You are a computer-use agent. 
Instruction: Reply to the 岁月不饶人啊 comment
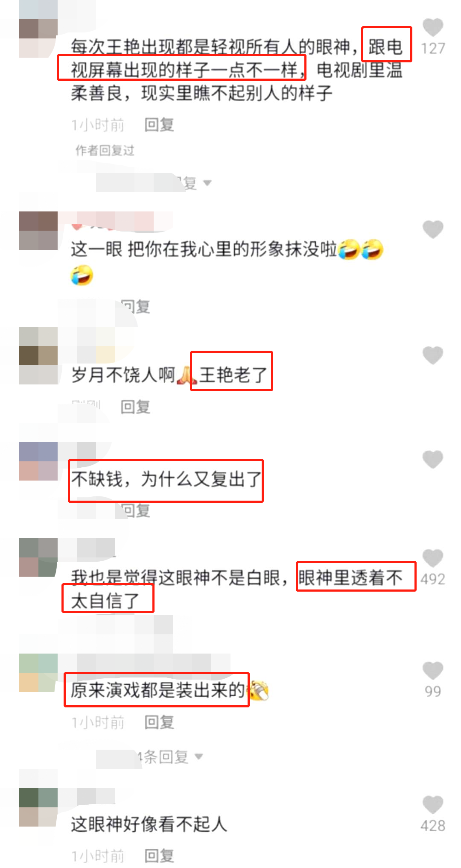coord(135,407)
